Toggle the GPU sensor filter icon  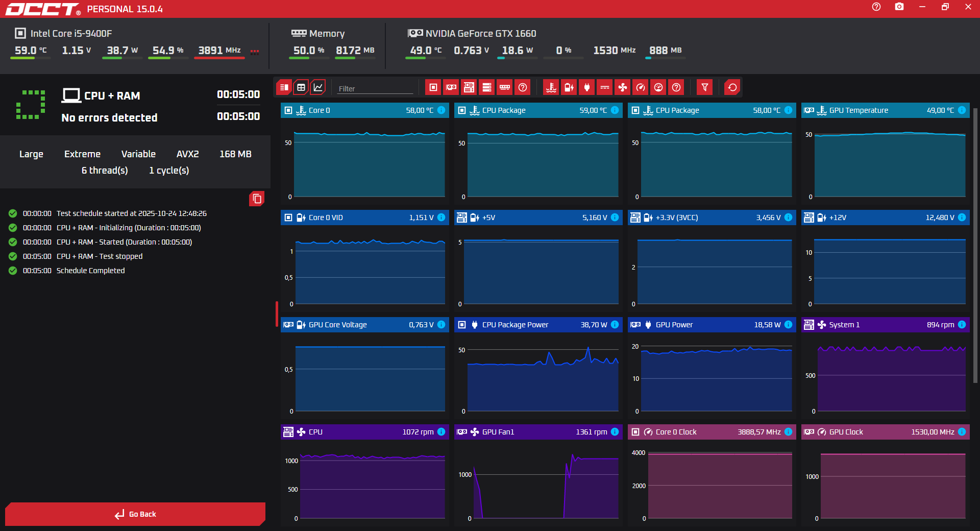451,87
